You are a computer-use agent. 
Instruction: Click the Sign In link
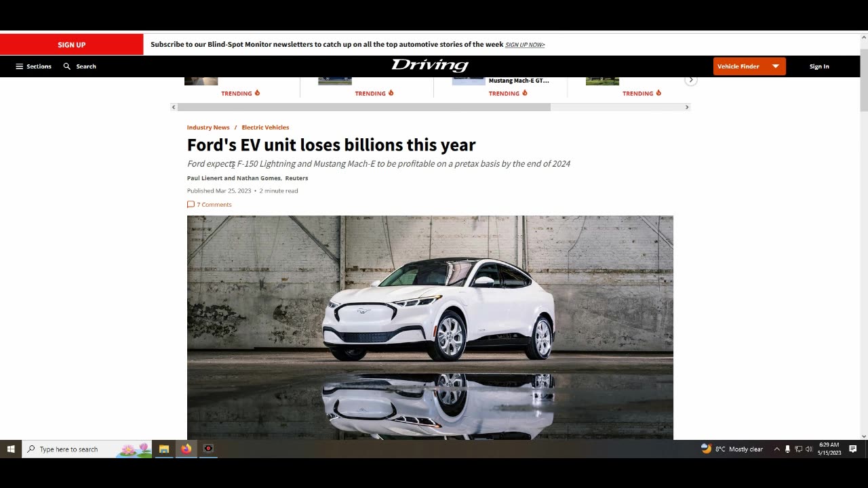tap(819, 66)
